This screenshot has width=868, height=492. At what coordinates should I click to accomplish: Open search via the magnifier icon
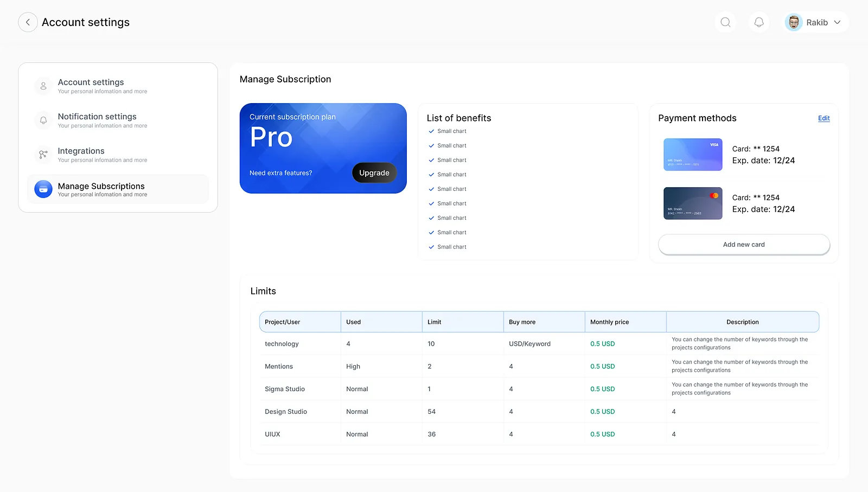pos(725,22)
